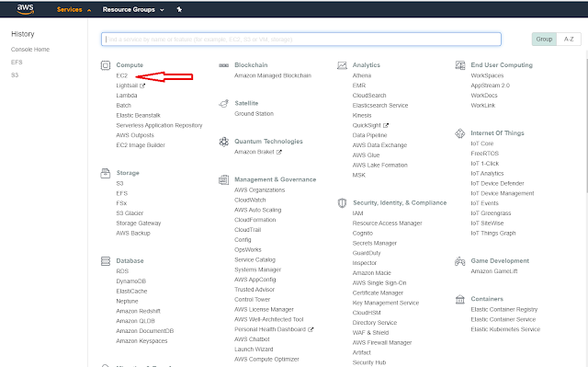Open Key Management Service
This screenshot has height=367, width=588.
[386, 303]
